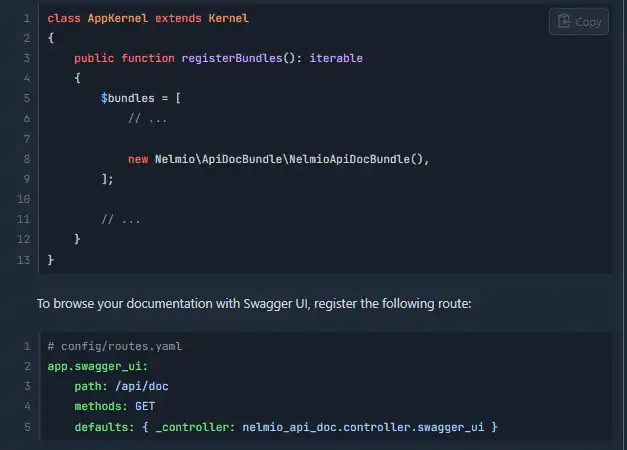Click the paragraph about browsing with Swagger UI

click(x=254, y=304)
